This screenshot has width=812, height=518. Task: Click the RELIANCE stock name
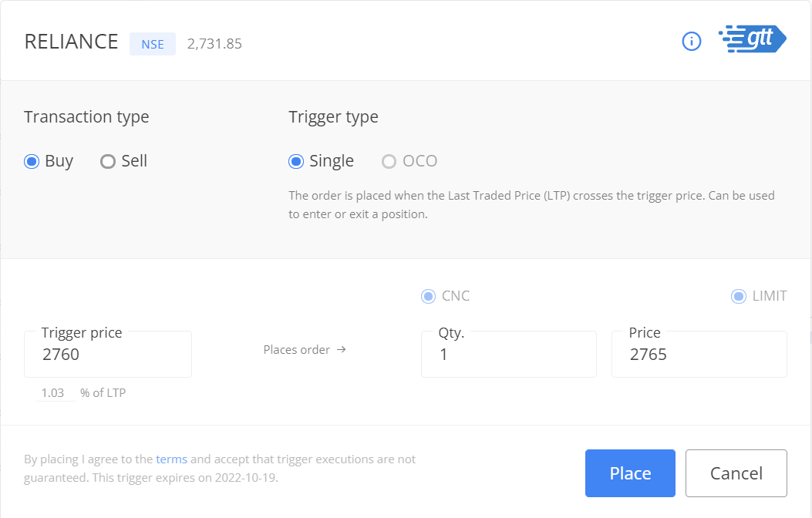71,42
